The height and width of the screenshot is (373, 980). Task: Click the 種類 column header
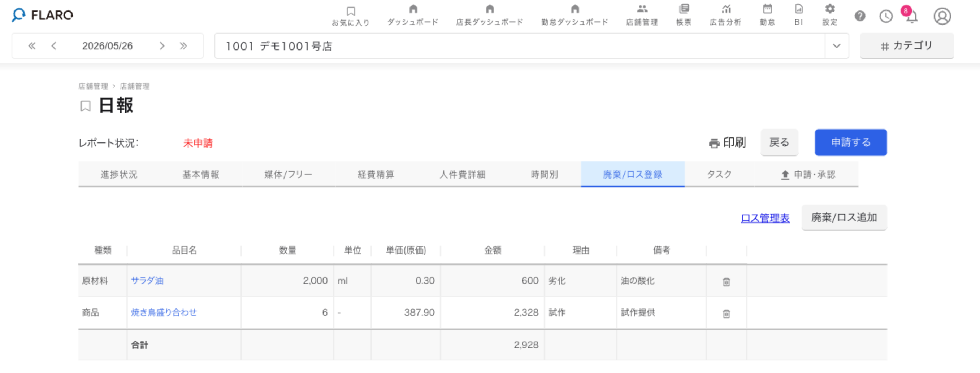[x=103, y=250]
